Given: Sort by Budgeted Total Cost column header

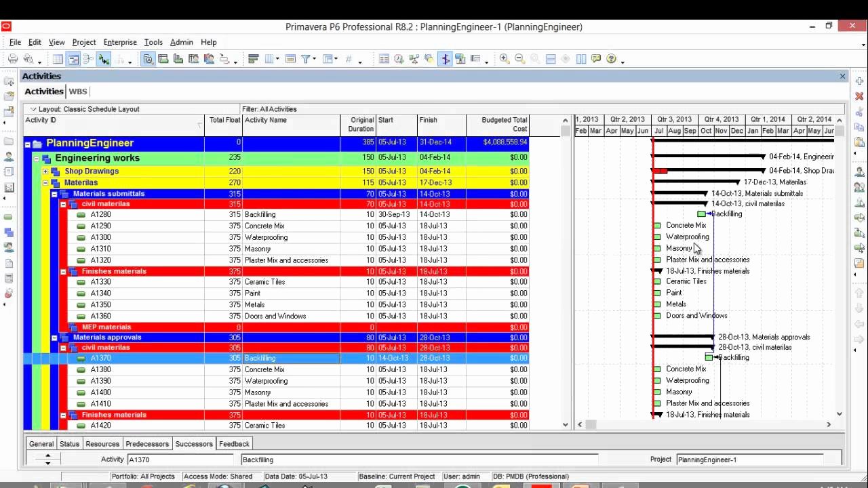Looking at the screenshot, I should (498, 125).
